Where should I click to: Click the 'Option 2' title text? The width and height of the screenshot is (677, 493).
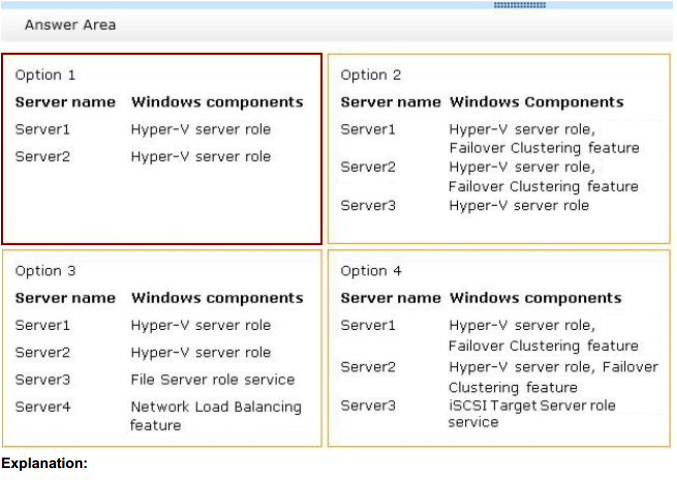[371, 75]
